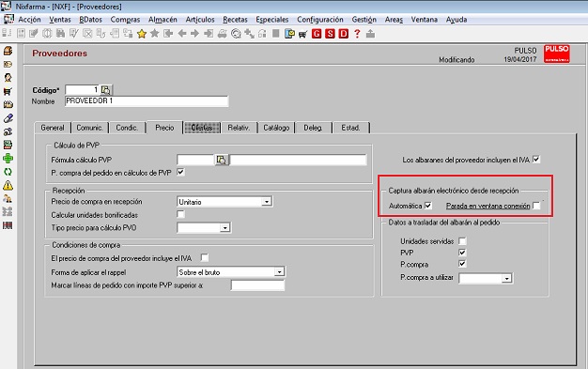
Task: Click the yellow warning triangle sidebar icon
Action: tap(8, 185)
